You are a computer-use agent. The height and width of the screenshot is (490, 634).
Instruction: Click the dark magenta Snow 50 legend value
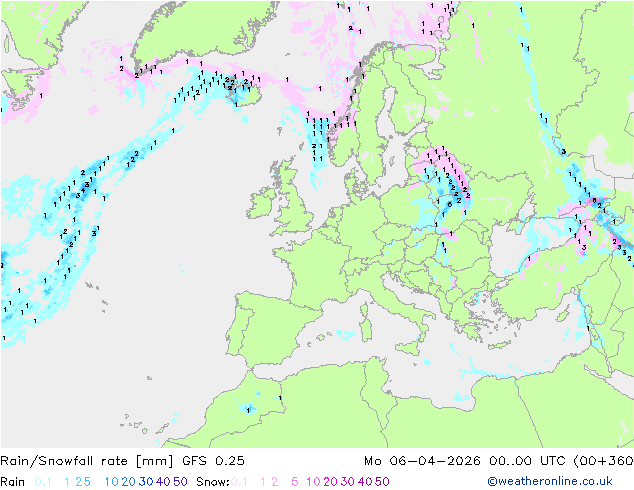click(x=382, y=482)
